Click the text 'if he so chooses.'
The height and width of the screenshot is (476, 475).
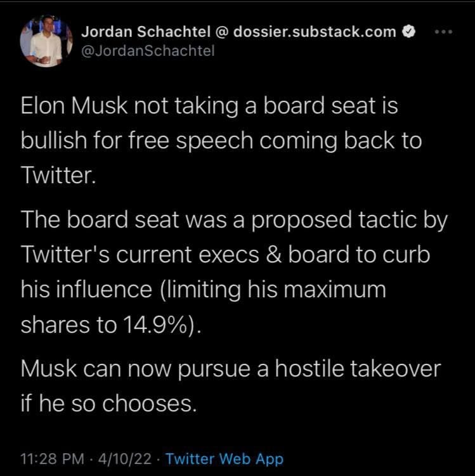[108, 403]
